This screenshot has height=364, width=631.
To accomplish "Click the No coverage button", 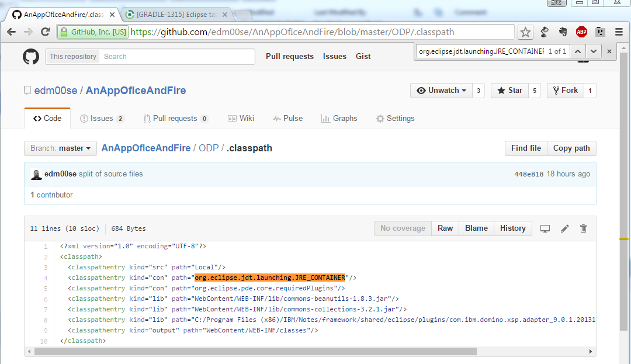I will pyautogui.click(x=403, y=228).
